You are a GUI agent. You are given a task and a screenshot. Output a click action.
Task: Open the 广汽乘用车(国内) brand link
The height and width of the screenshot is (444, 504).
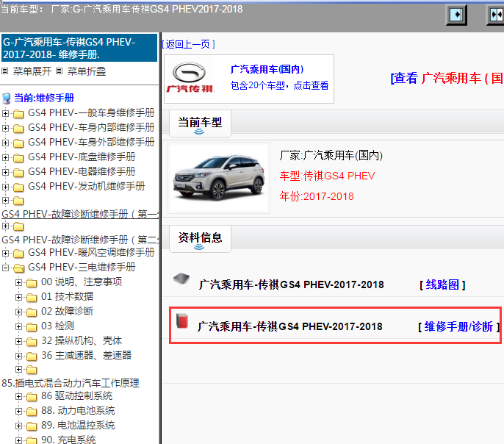pos(267,69)
